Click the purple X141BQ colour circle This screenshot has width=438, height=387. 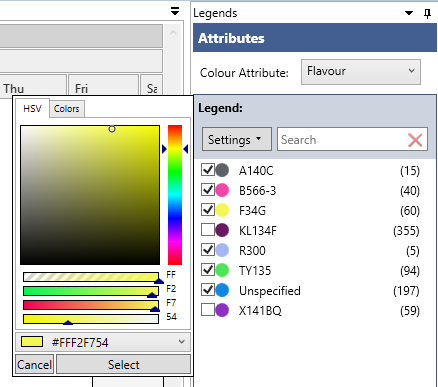222,310
